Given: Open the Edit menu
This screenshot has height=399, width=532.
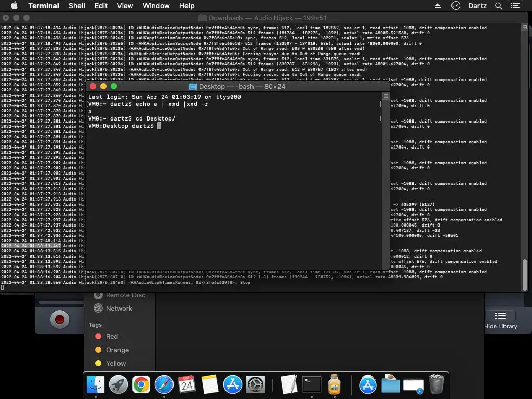Looking at the screenshot, I should coord(101,6).
